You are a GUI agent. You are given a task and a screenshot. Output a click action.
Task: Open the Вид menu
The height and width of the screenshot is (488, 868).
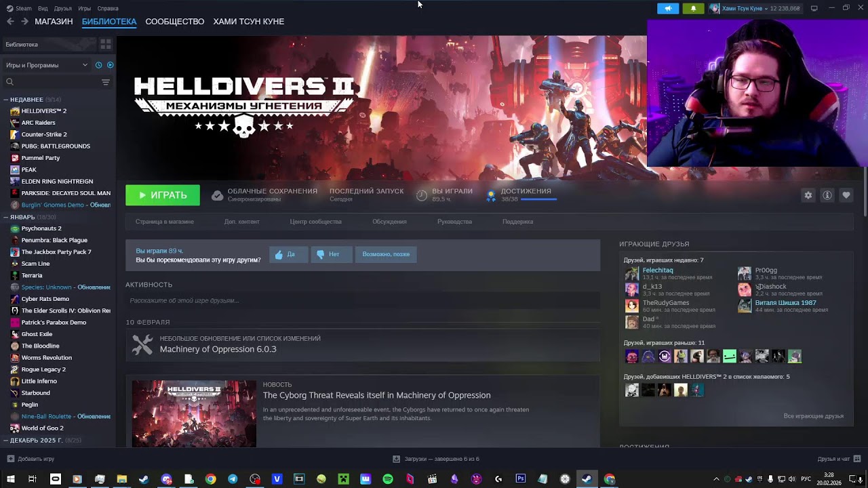[43, 8]
